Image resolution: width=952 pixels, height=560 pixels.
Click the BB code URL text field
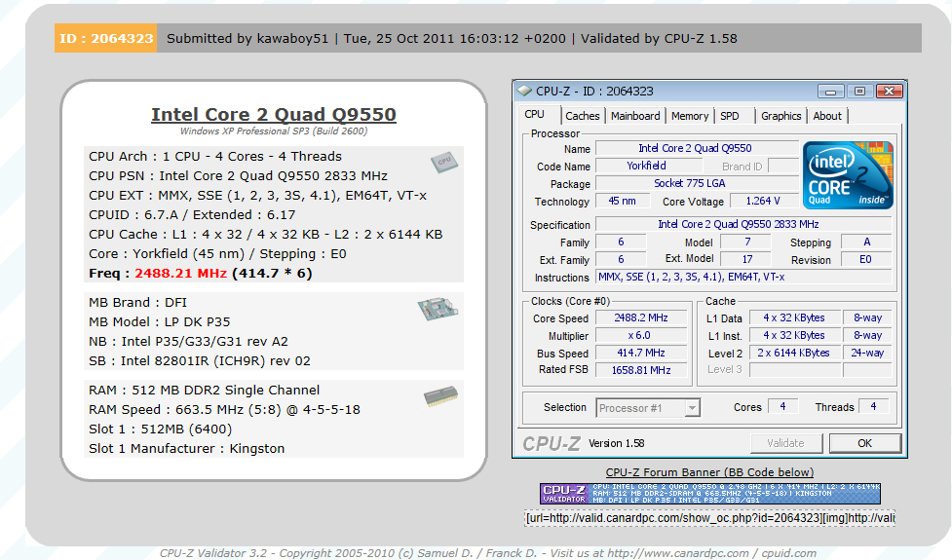tap(709, 517)
